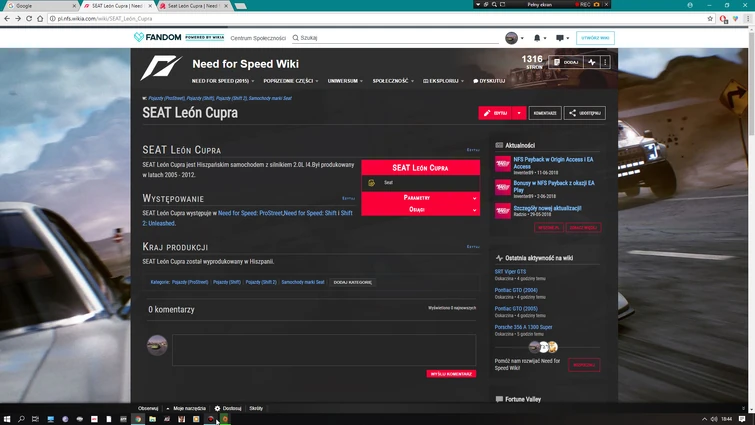Click the FANDOM logo
This screenshot has height=425, width=755.
157,38
